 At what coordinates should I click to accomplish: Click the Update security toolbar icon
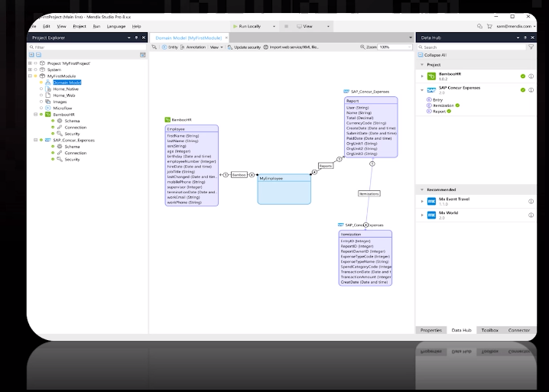pyautogui.click(x=229, y=47)
